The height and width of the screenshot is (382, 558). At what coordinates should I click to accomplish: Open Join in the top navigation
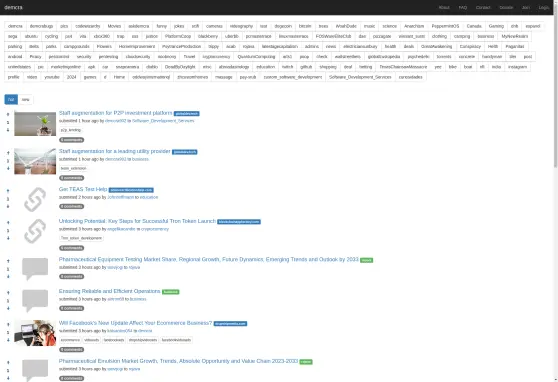click(x=526, y=7)
